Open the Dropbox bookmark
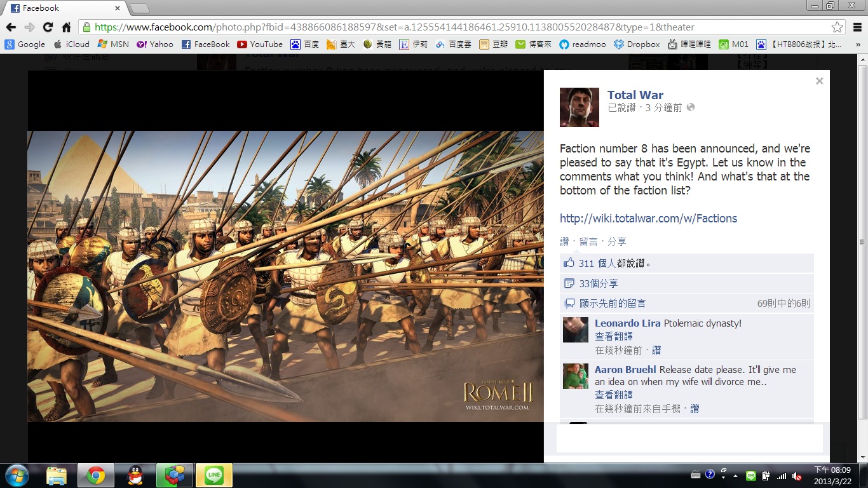This screenshot has height=488, width=868. [637, 44]
